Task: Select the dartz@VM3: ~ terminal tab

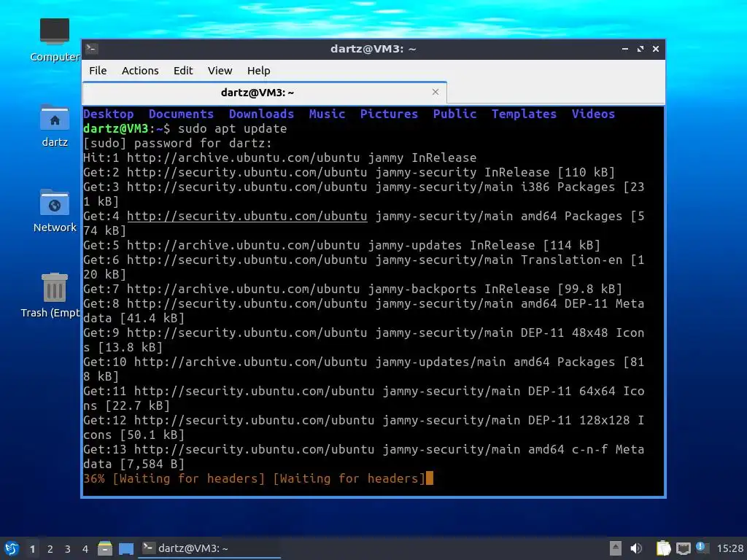Action: coord(264,93)
